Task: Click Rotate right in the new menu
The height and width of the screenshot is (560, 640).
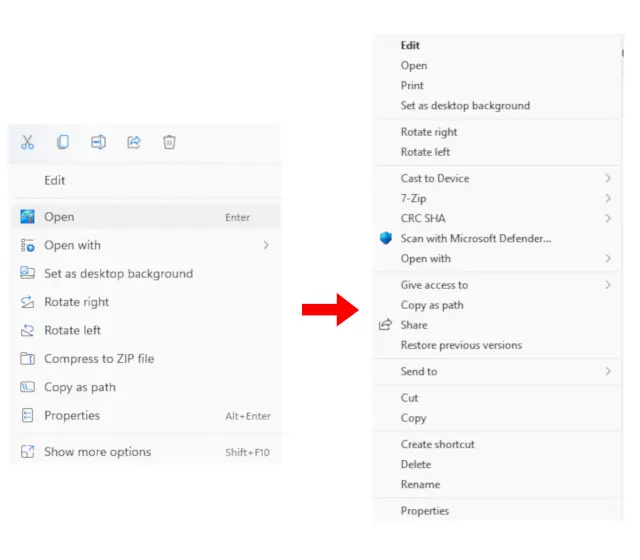Action: click(76, 302)
